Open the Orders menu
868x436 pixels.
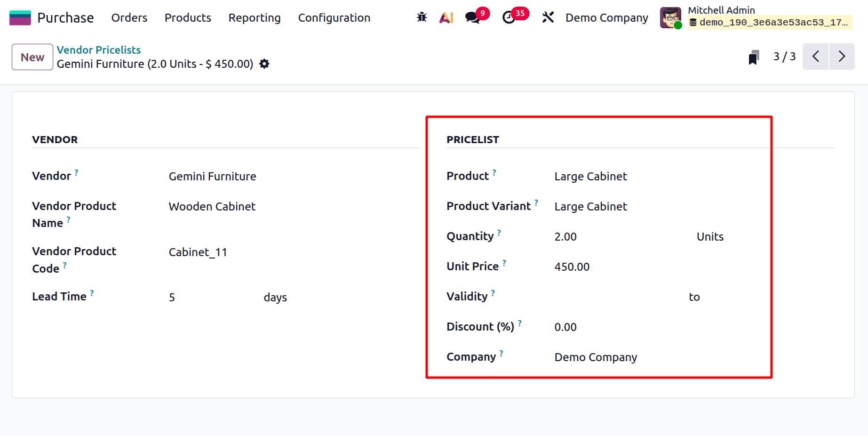(x=129, y=18)
